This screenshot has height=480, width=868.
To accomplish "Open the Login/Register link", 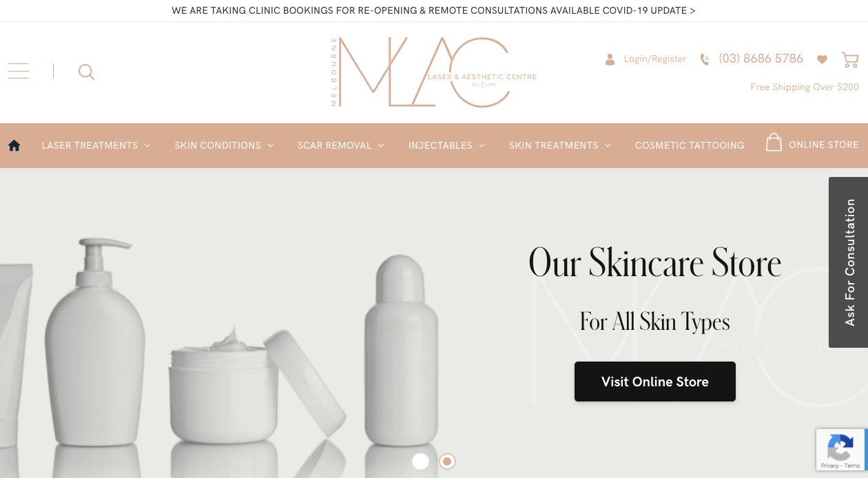I will click(x=655, y=59).
